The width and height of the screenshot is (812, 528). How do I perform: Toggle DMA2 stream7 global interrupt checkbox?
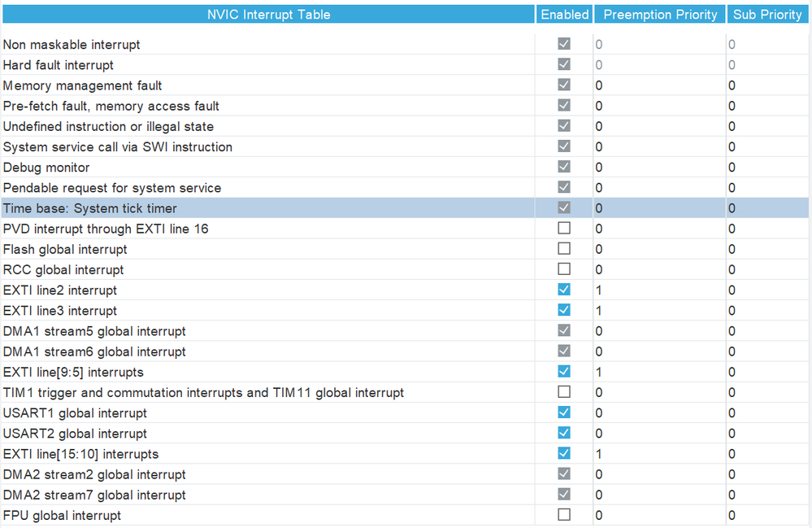[564, 495]
